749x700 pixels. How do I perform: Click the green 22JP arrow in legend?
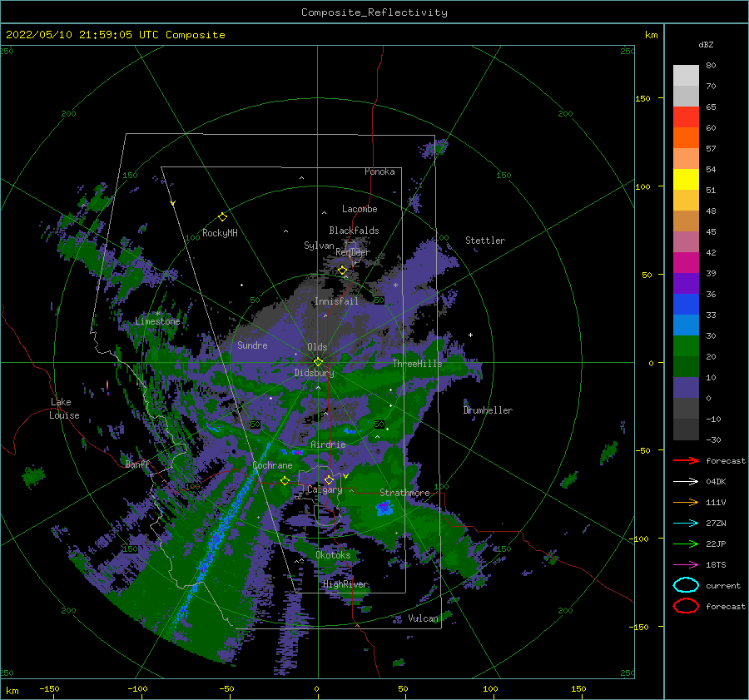(x=686, y=544)
